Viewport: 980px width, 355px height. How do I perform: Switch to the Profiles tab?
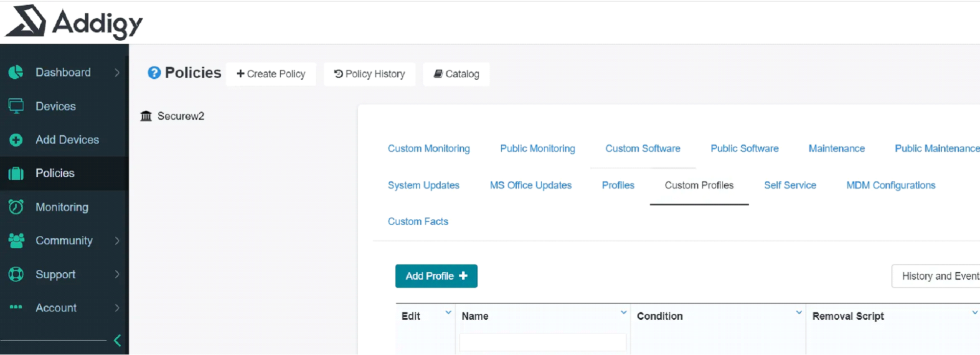(618, 185)
